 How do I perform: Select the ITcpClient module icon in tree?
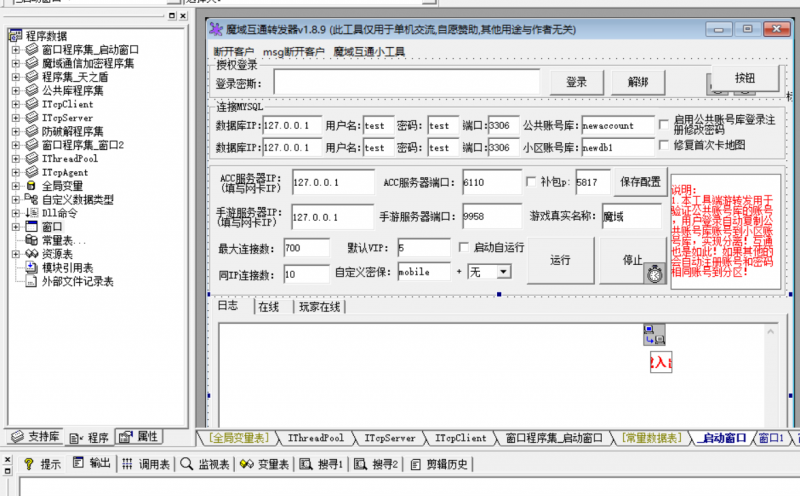[32, 104]
